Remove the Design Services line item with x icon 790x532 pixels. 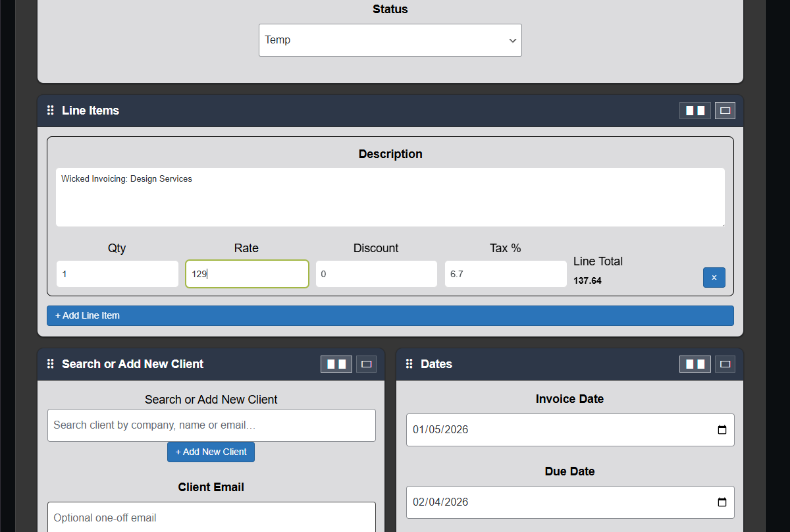pyautogui.click(x=714, y=277)
